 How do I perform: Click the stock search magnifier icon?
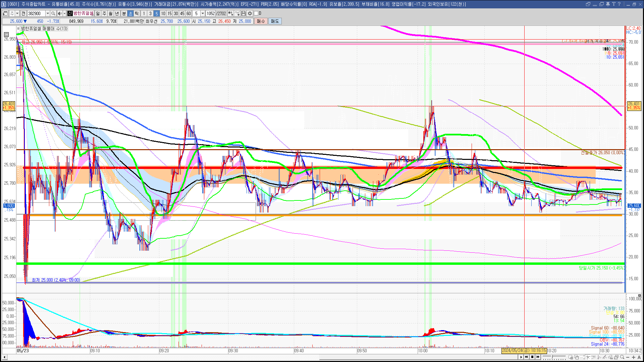[x=53, y=13]
